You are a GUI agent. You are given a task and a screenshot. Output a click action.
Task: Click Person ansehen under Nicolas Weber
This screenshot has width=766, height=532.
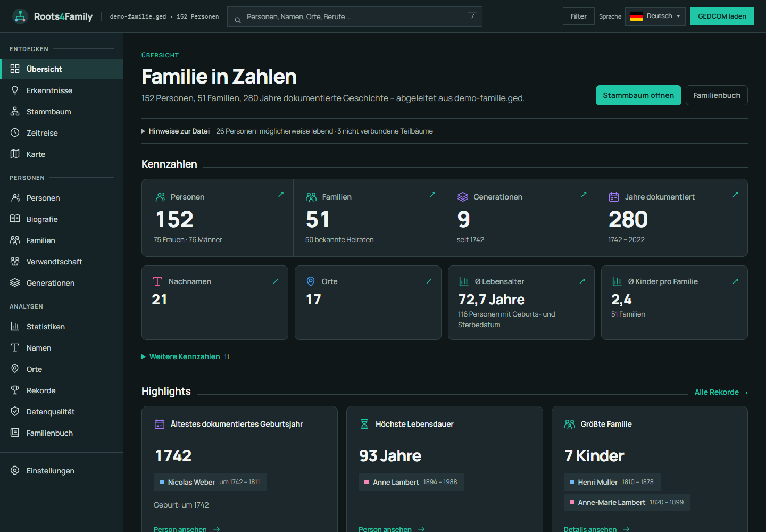tap(187, 529)
